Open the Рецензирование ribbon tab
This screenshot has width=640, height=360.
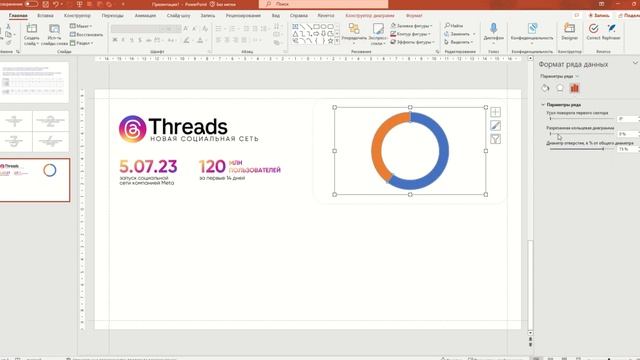click(x=243, y=16)
